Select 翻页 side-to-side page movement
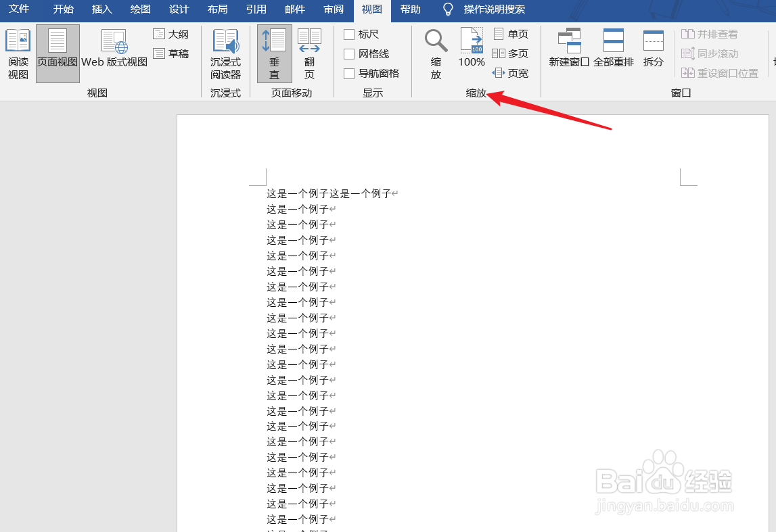 pos(309,54)
